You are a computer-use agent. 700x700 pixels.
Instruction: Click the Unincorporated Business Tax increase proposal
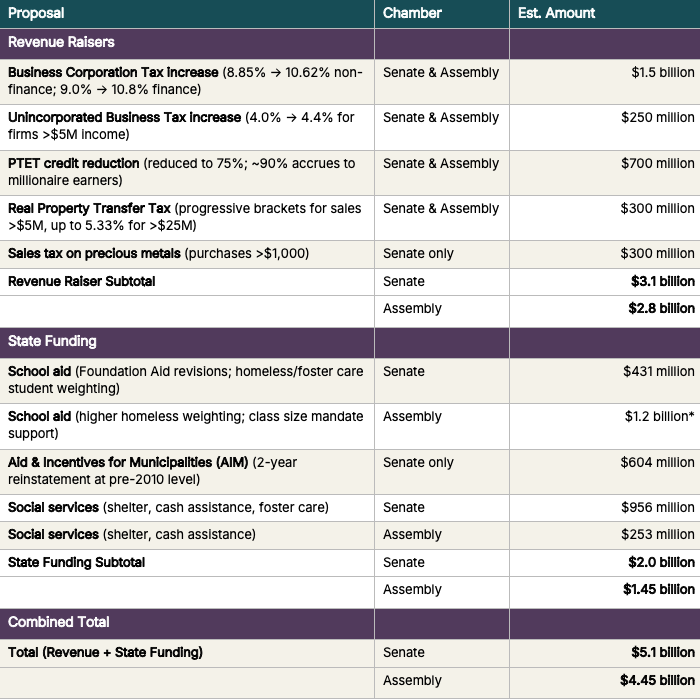(x=124, y=118)
